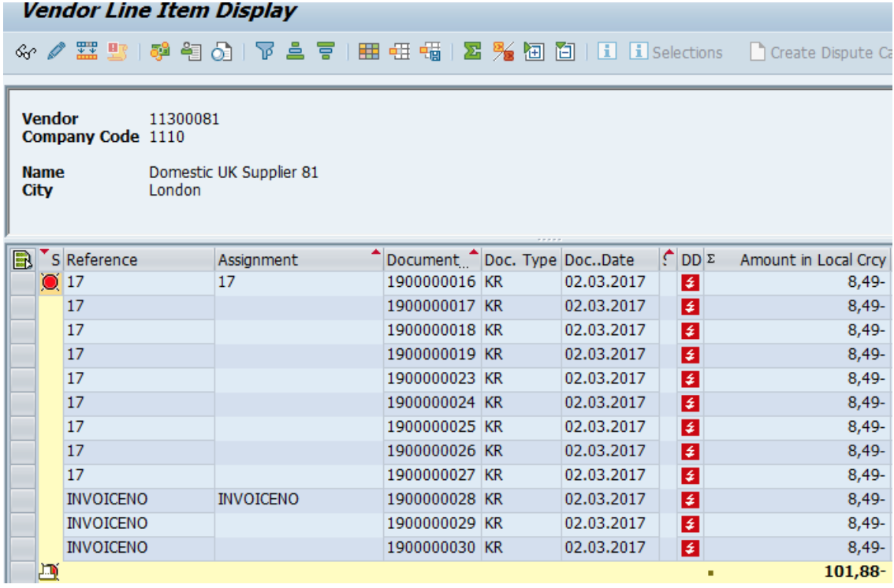The height and width of the screenshot is (588, 894).
Task: Click overdue icon in row 1900000016
Action: pyautogui.click(x=690, y=282)
